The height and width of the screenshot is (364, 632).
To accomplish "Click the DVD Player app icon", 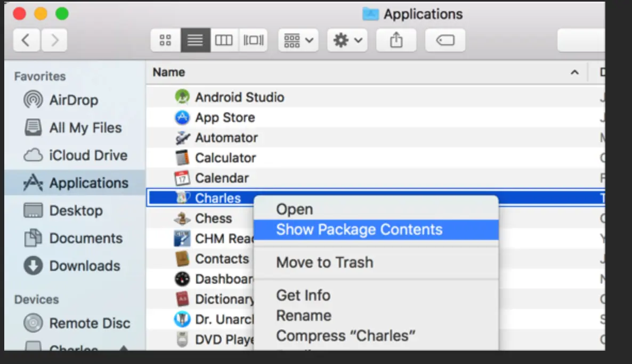I will click(x=182, y=340).
